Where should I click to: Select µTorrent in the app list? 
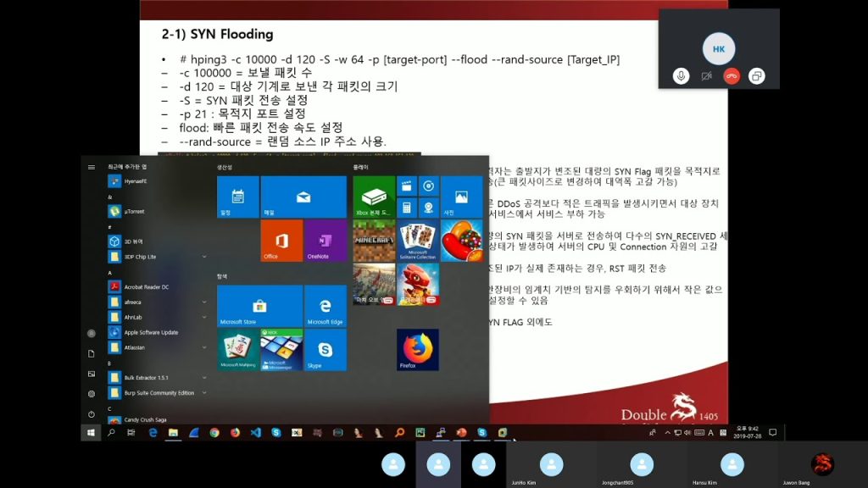pos(134,211)
